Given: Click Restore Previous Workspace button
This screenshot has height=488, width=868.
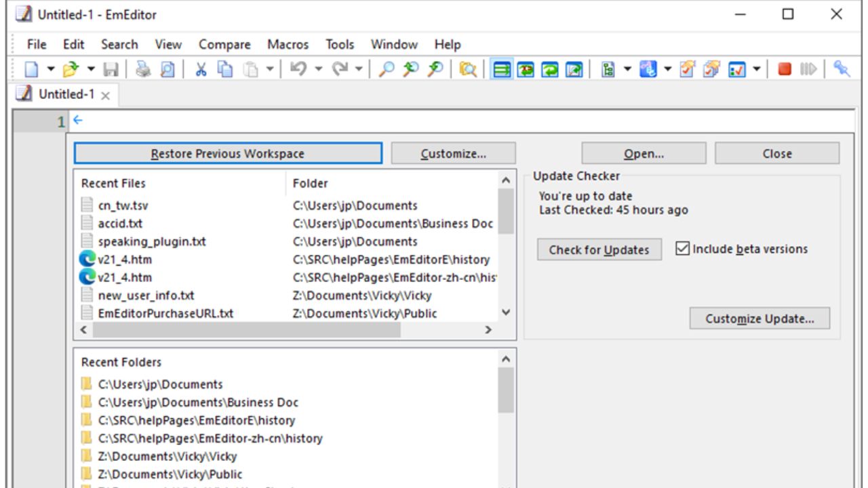Looking at the screenshot, I should [228, 153].
